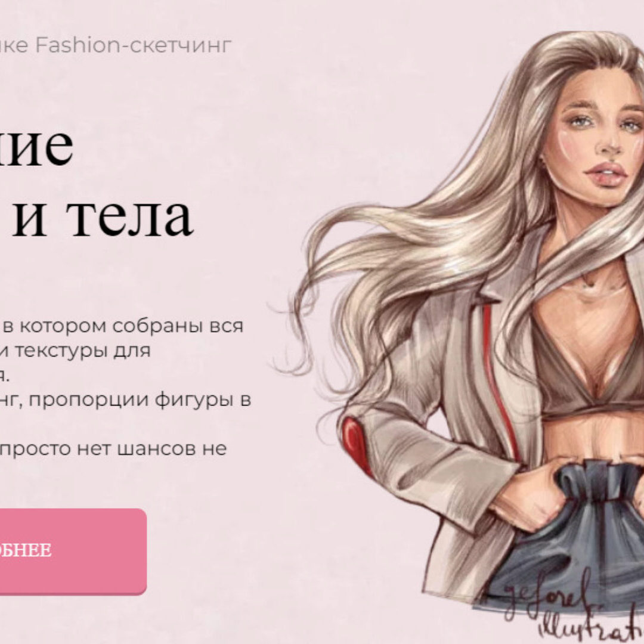The width and height of the screenshot is (644, 644).
Task: Click the pink ПОДРОБНЕЕ button
Action: pos(73,551)
